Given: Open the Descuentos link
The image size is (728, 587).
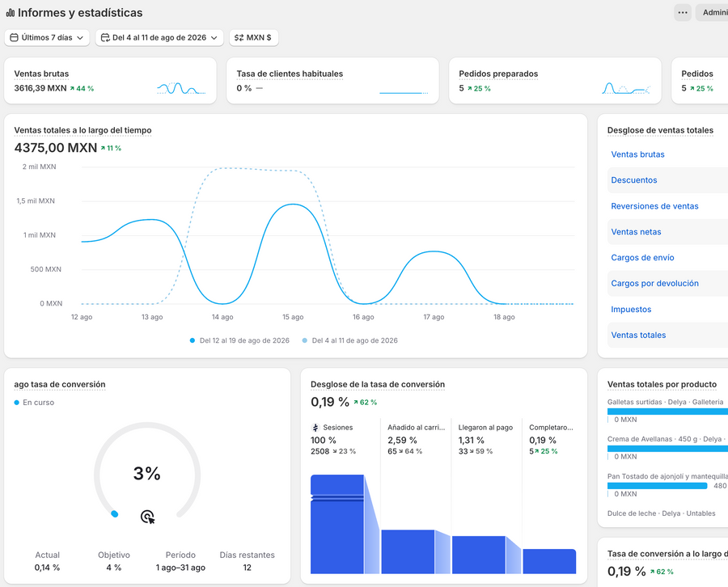Looking at the screenshot, I should 633,180.
